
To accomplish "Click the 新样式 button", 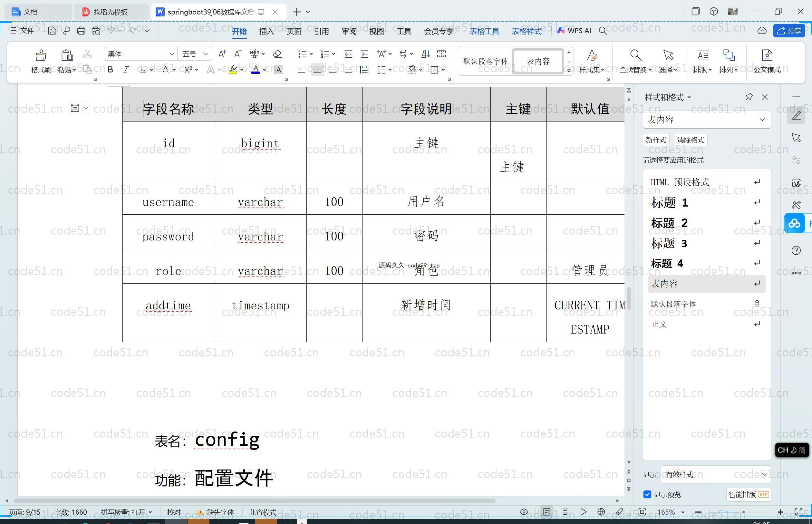I will pos(656,140).
